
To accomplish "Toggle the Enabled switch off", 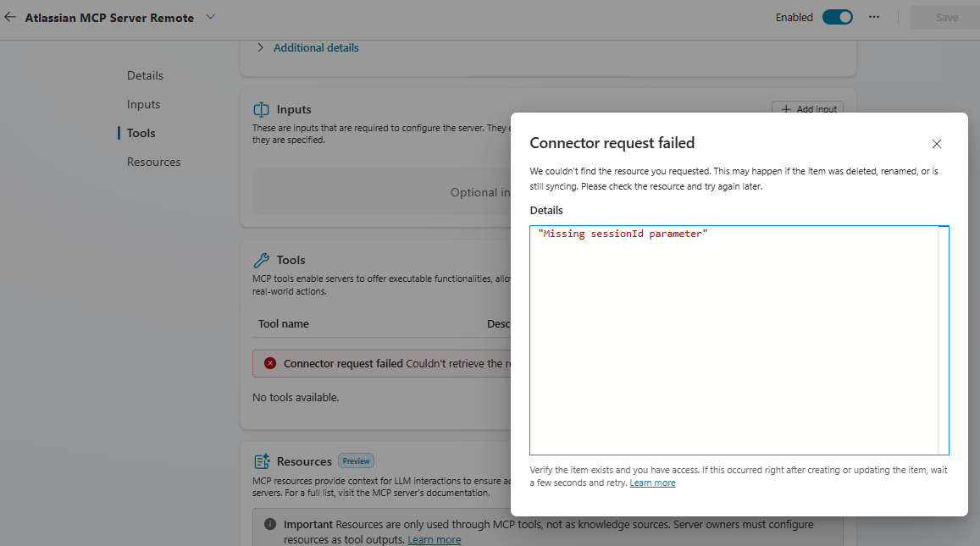I will click(838, 18).
